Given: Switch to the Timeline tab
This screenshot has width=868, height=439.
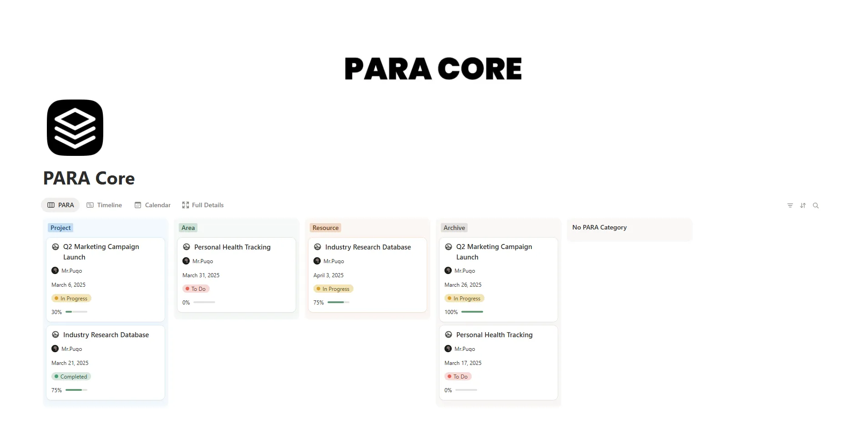Looking at the screenshot, I should (109, 205).
